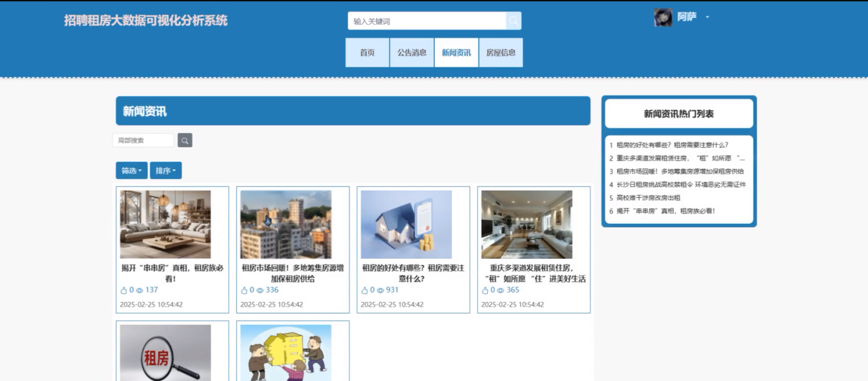Image resolution: width=868 pixels, height=381 pixels.
Task: Click card title 重庆多渠道发展租赁住房，"租"如所愿
Action: (x=534, y=274)
